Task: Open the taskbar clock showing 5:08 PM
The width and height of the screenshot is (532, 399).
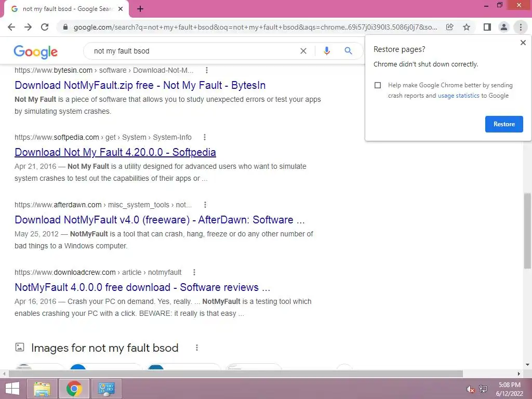Action: point(509,389)
